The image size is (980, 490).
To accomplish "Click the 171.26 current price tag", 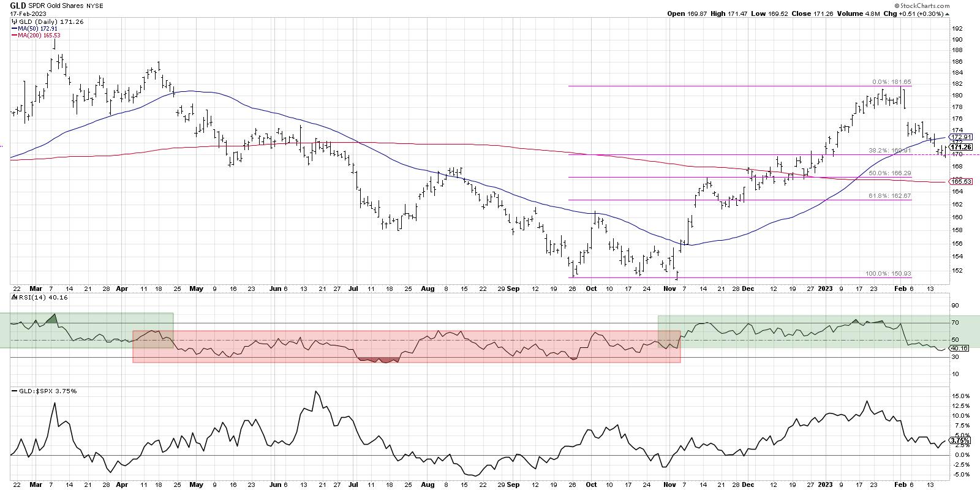I will pyautogui.click(x=960, y=147).
